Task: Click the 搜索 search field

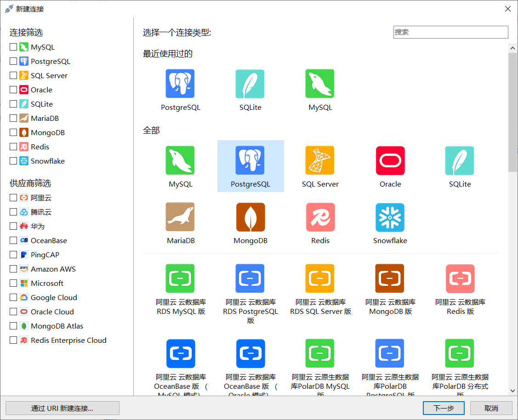Action: [450, 32]
